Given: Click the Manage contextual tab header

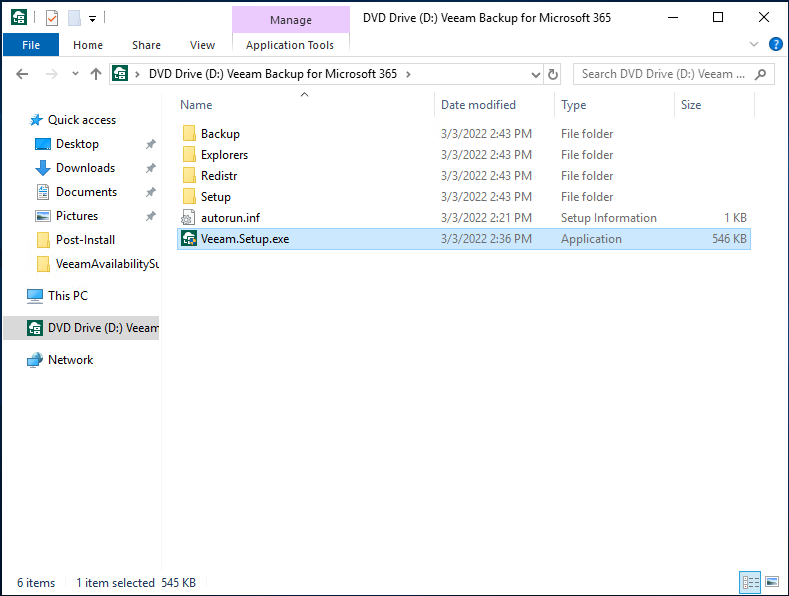Looking at the screenshot, I should [x=291, y=20].
